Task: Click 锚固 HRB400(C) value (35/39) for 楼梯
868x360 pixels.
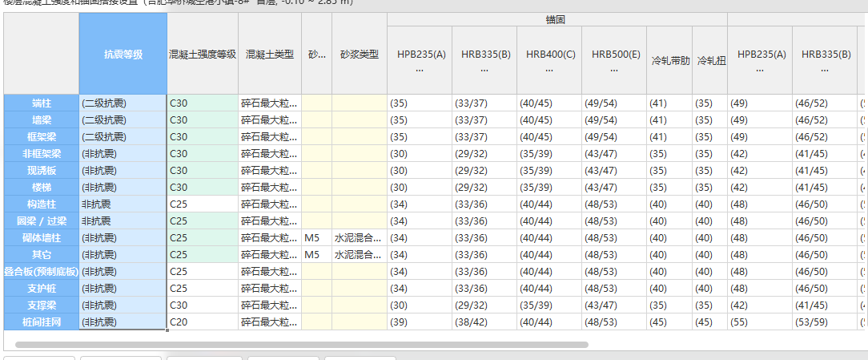Action: point(549,187)
